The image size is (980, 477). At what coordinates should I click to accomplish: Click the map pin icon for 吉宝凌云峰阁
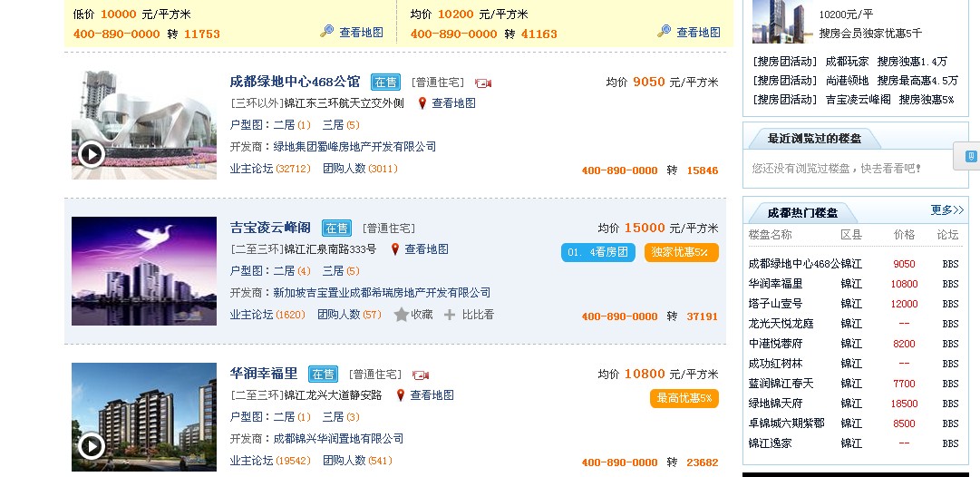pyautogui.click(x=395, y=249)
